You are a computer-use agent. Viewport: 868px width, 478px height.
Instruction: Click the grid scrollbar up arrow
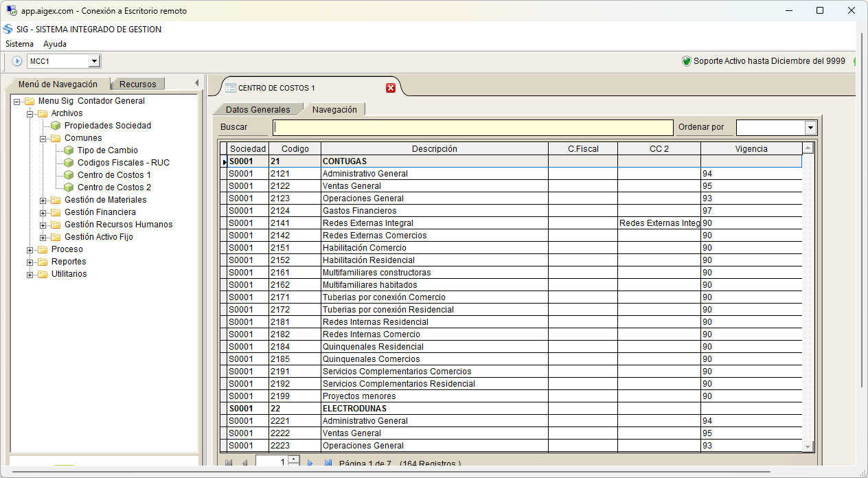pyautogui.click(x=808, y=148)
